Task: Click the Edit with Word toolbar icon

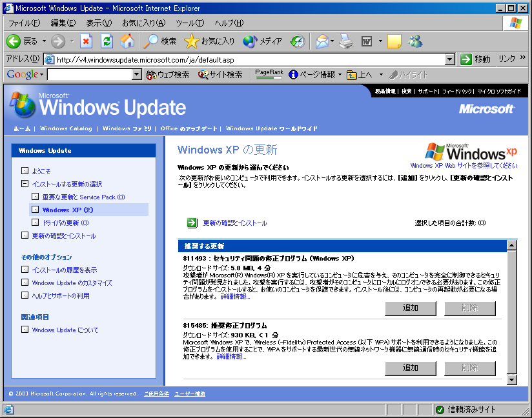Action: pyautogui.click(x=367, y=41)
